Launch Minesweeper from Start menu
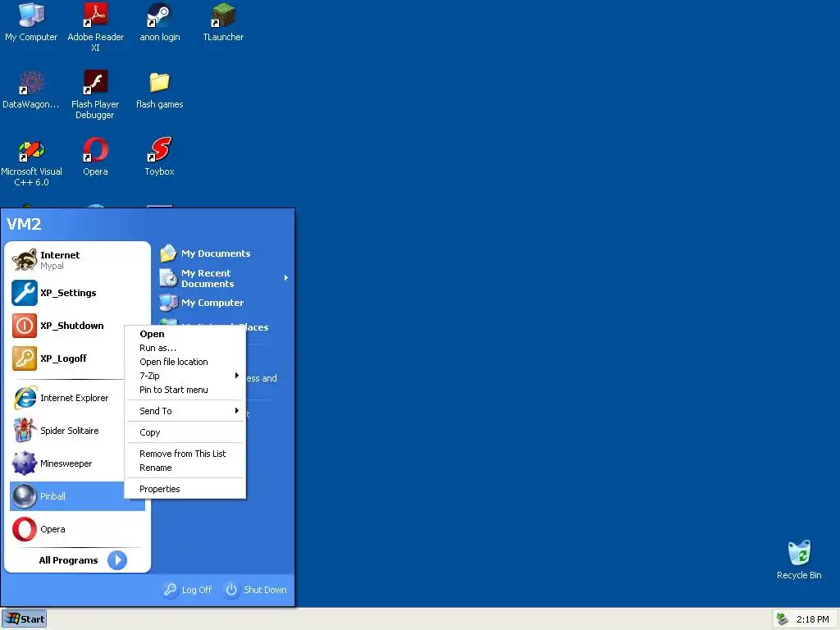 click(67, 463)
